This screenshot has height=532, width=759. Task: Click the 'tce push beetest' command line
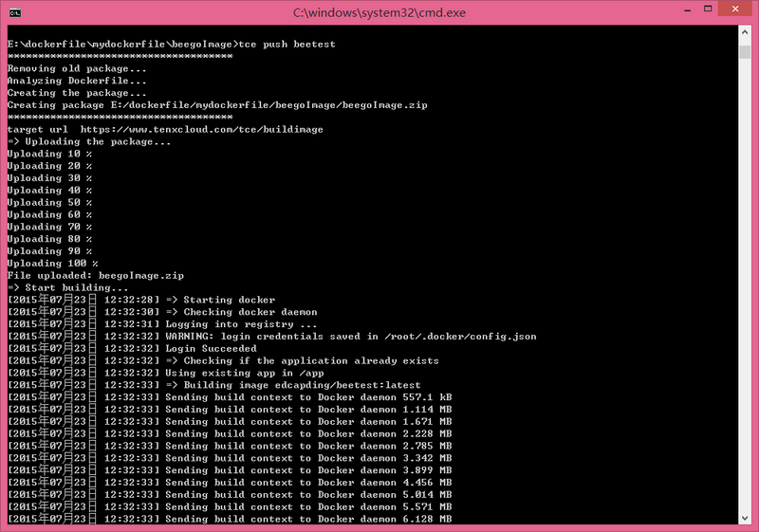[172, 44]
